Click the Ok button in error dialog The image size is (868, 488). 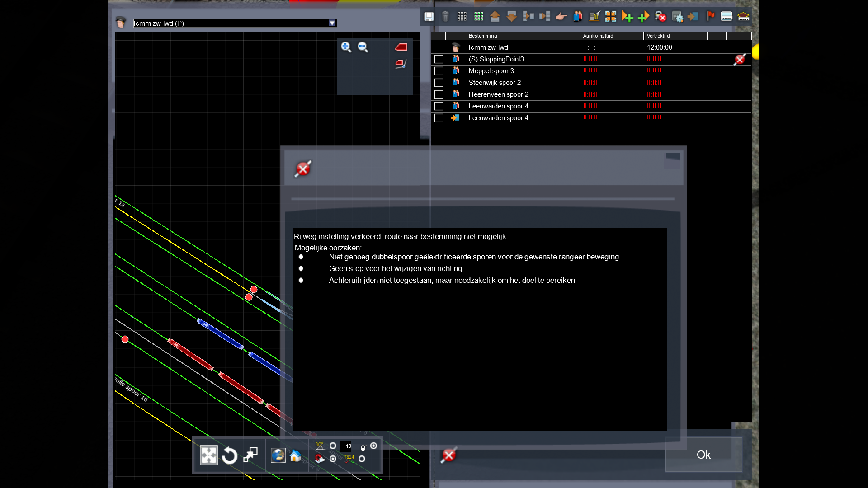pyautogui.click(x=703, y=455)
